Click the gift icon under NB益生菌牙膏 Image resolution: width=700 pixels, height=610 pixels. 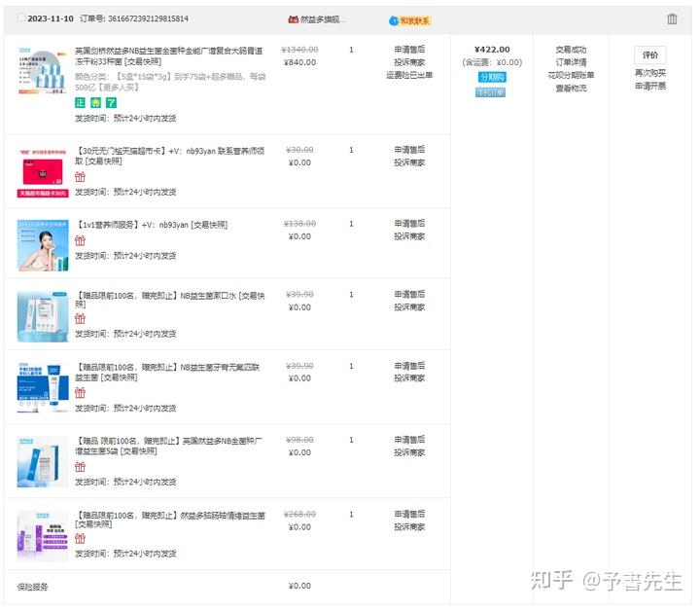(x=80, y=393)
